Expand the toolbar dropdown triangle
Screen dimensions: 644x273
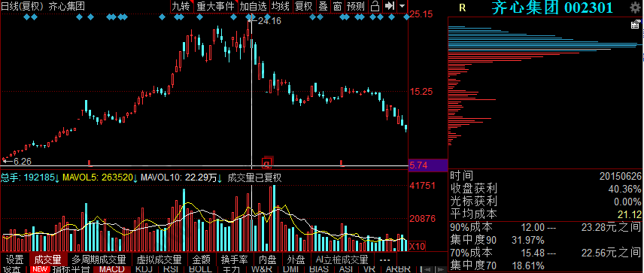point(402,6)
